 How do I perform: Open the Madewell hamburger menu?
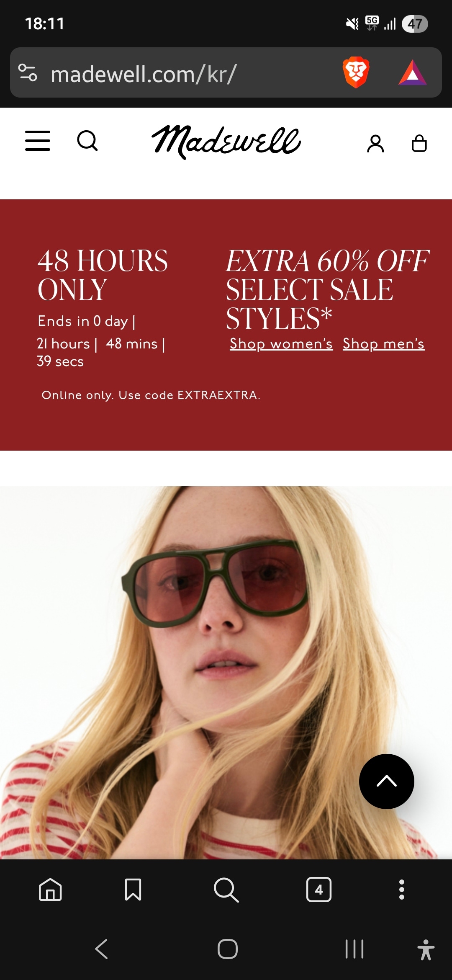click(x=38, y=141)
